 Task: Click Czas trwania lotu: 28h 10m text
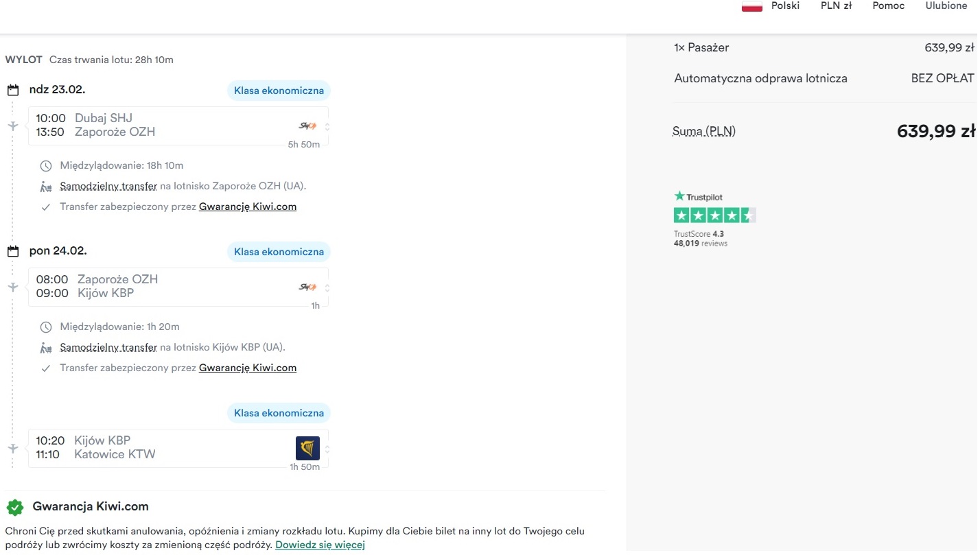click(x=111, y=60)
